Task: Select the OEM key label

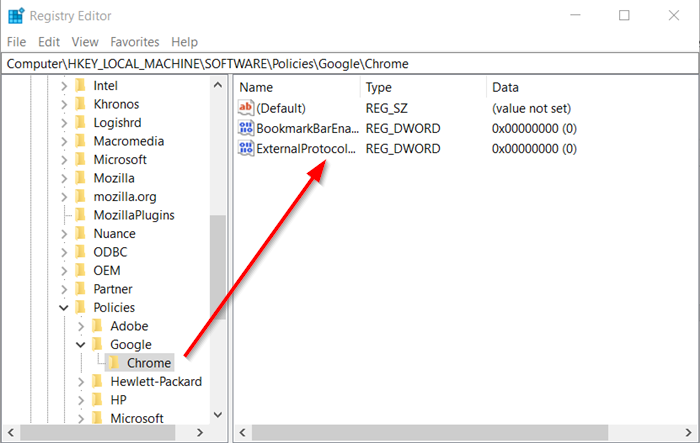Action: point(107,270)
